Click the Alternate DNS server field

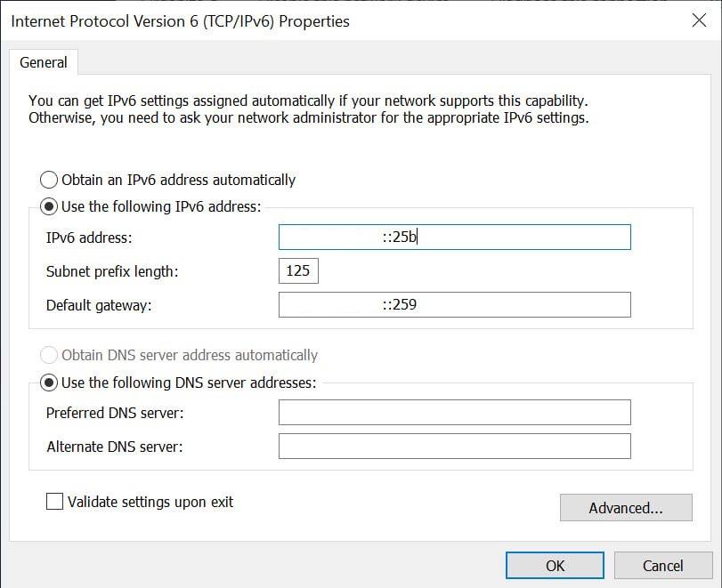click(454, 447)
